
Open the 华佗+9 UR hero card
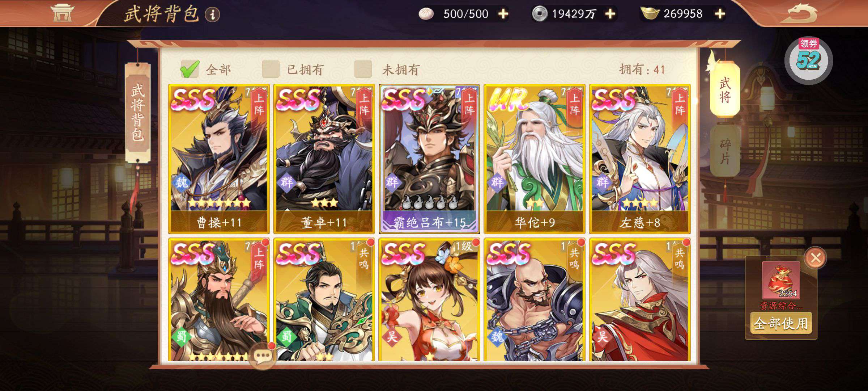point(535,159)
